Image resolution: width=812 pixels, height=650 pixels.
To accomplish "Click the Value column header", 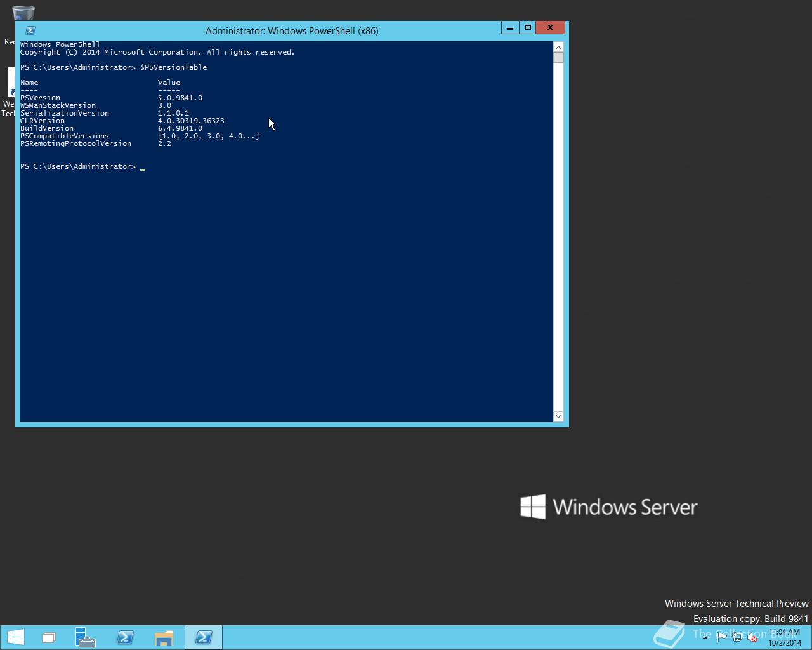I will (169, 83).
